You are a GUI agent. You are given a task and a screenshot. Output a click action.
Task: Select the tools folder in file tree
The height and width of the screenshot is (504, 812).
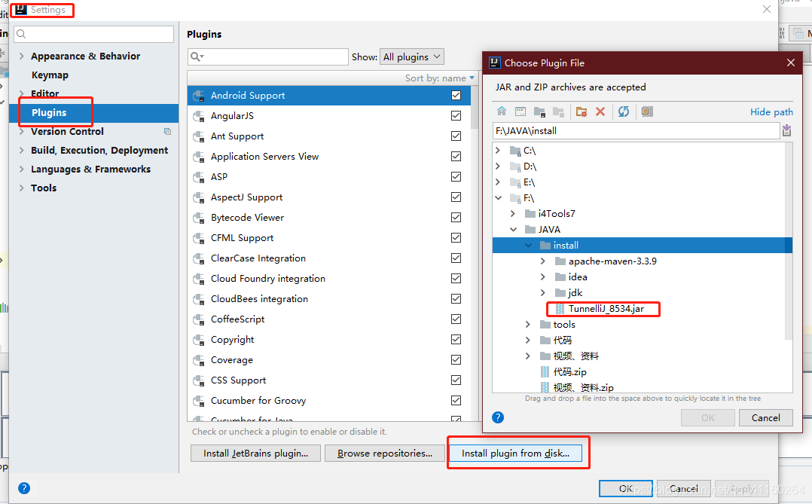point(564,325)
